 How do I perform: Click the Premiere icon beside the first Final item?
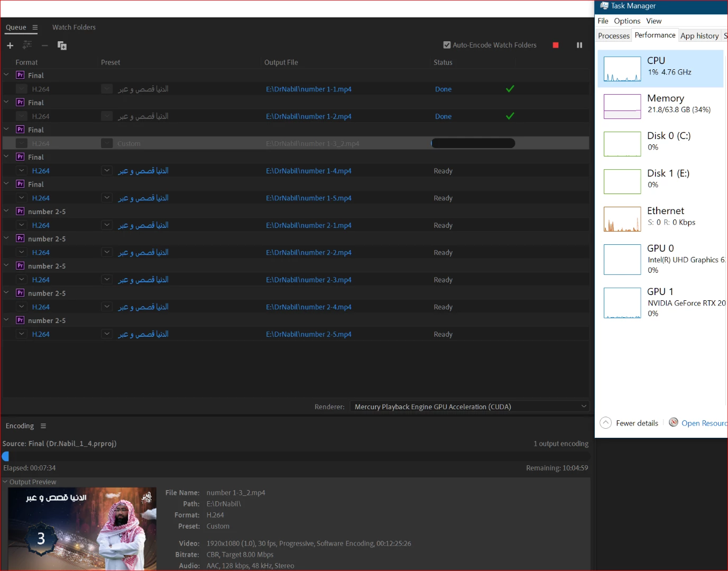point(20,75)
